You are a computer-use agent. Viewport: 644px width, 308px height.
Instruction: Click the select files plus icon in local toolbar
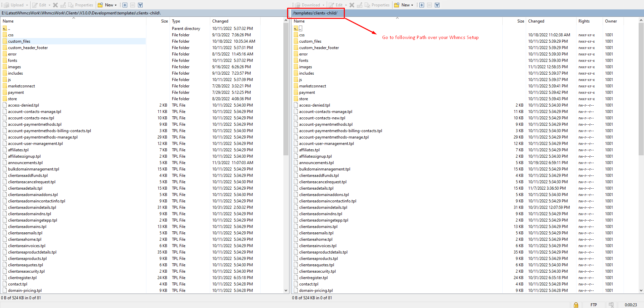tap(125, 5)
